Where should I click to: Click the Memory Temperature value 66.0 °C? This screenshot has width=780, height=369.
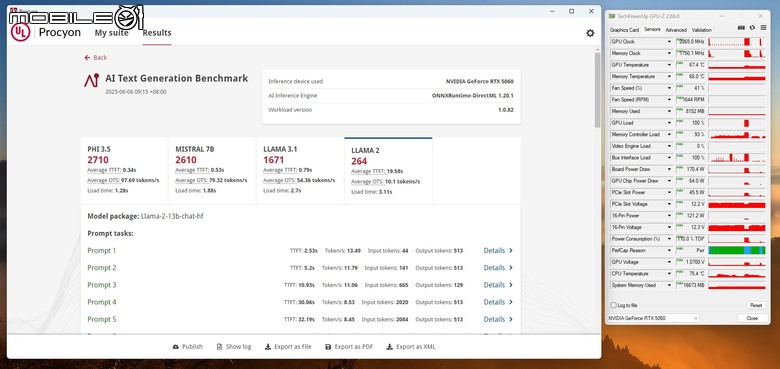[x=690, y=77]
